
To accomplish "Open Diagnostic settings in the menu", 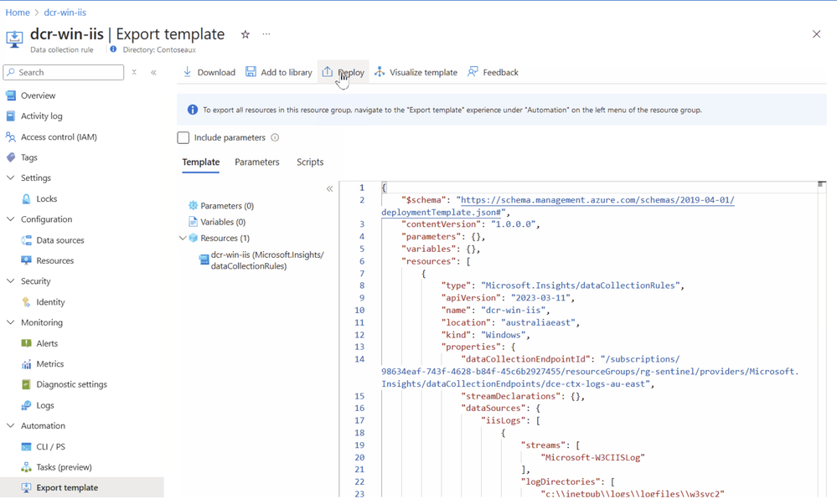I will [x=71, y=385].
